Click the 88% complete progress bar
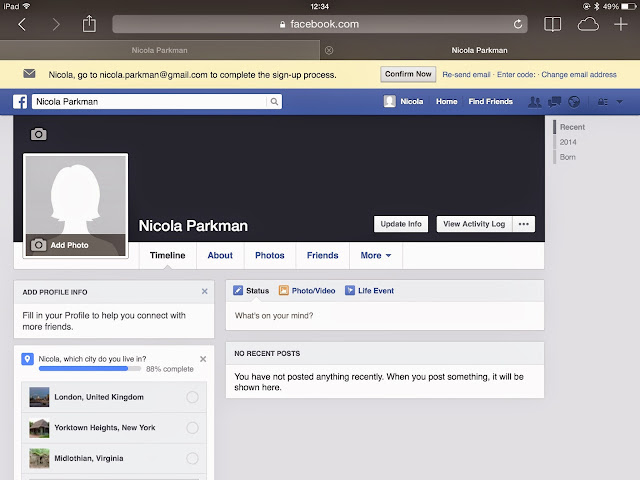Screen dimensions: 640x480 90,369
